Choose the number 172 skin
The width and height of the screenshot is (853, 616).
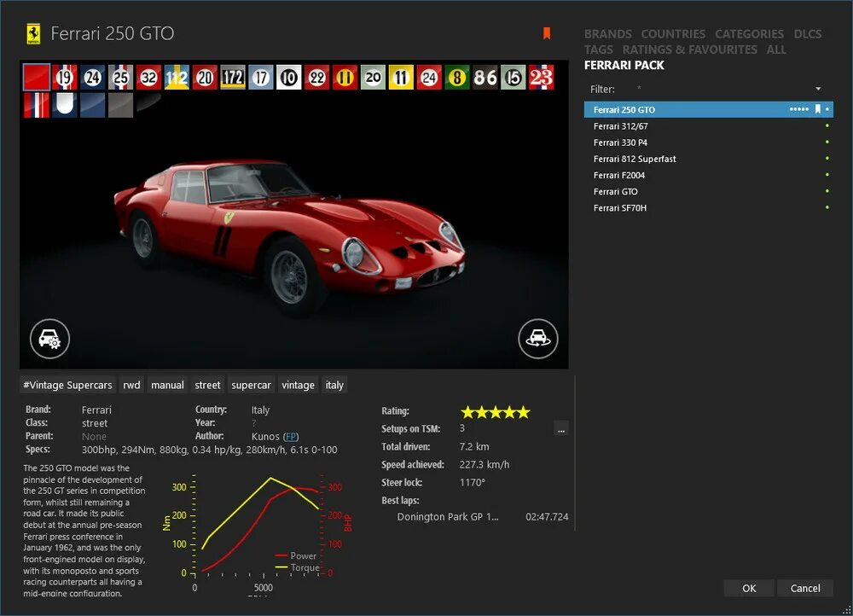(233, 78)
